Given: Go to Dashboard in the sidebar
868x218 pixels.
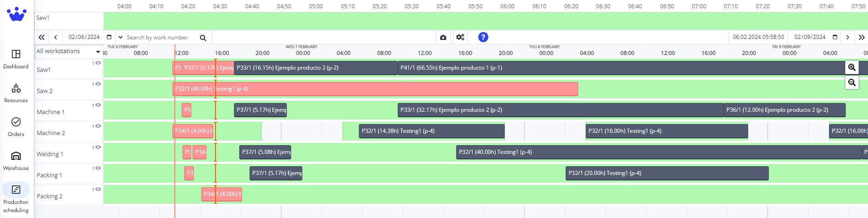Looking at the screenshot, I should [16, 59].
